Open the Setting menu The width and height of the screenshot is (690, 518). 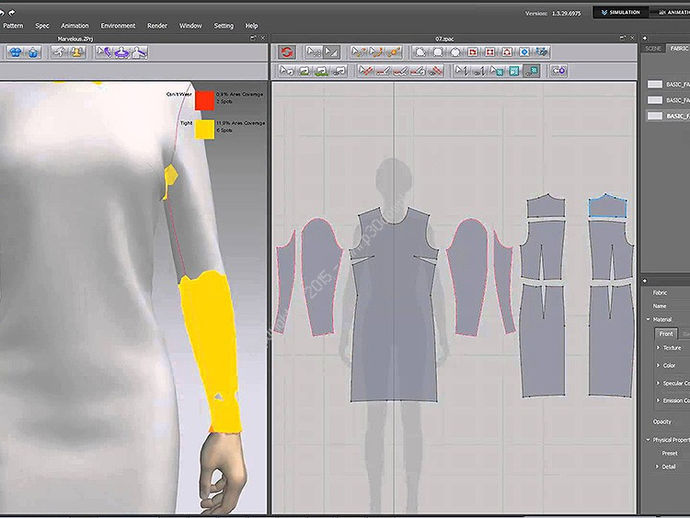tap(224, 26)
